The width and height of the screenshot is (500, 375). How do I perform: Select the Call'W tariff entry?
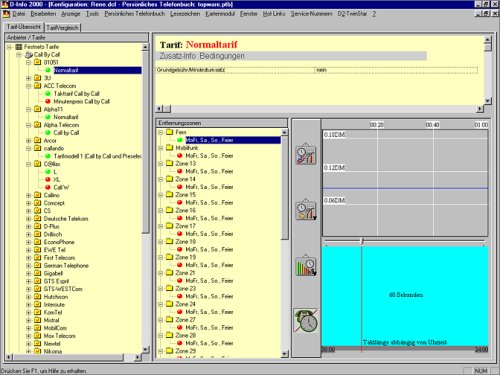(x=61, y=187)
